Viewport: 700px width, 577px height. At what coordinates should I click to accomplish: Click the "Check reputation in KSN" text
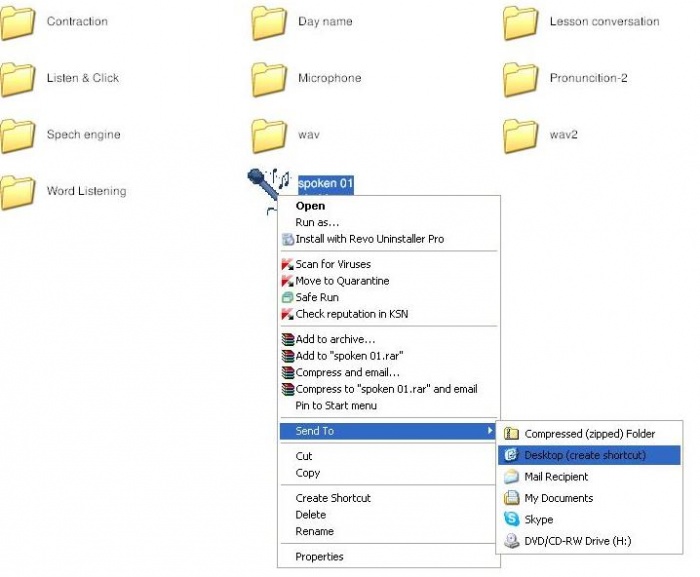coord(352,314)
